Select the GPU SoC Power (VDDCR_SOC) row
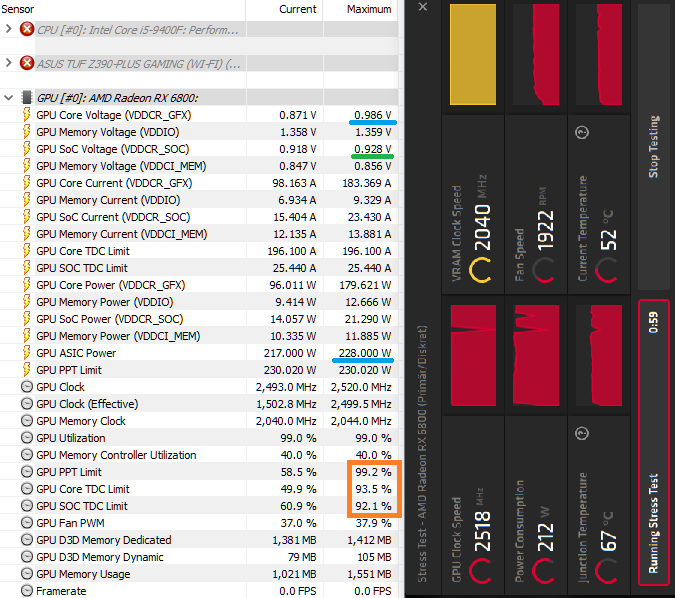The width and height of the screenshot is (675, 598). click(x=198, y=319)
